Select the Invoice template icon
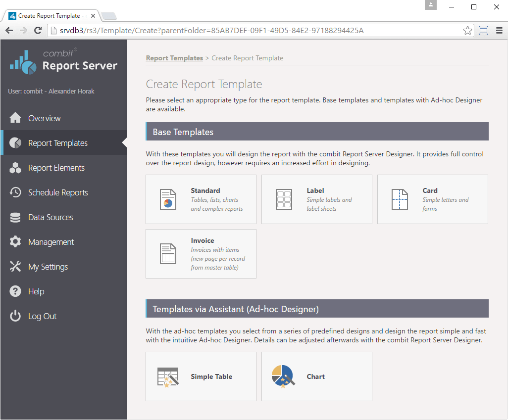 tap(168, 254)
